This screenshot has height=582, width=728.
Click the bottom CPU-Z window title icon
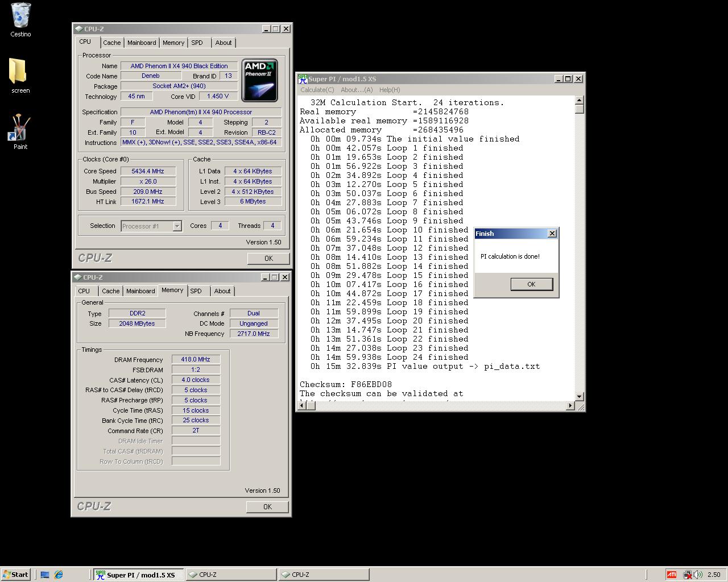[x=79, y=277]
